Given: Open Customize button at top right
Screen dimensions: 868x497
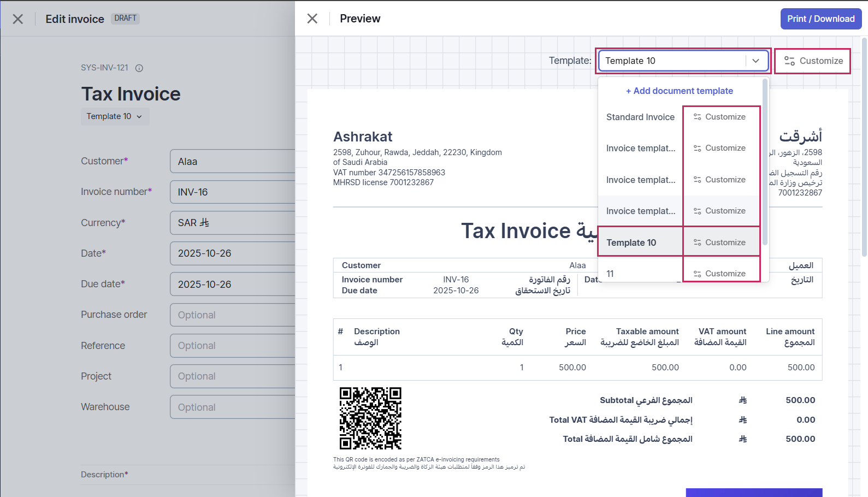Looking at the screenshot, I should (x=813, y=61).
